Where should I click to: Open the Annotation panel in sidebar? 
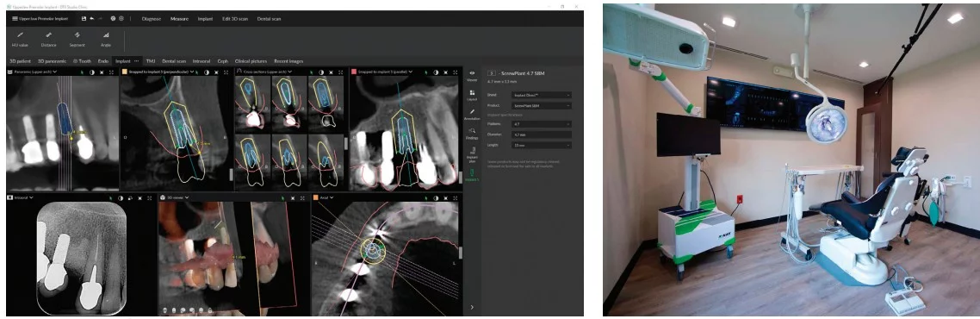(472, 113)
